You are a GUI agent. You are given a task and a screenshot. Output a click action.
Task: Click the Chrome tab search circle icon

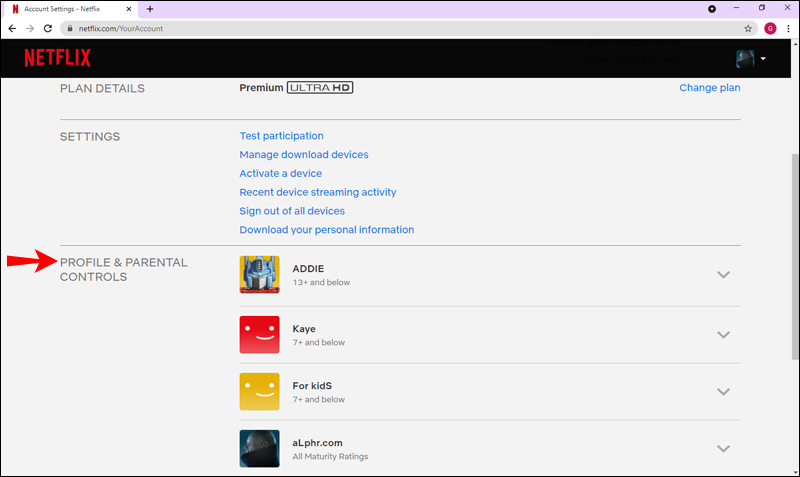[712, 9]
